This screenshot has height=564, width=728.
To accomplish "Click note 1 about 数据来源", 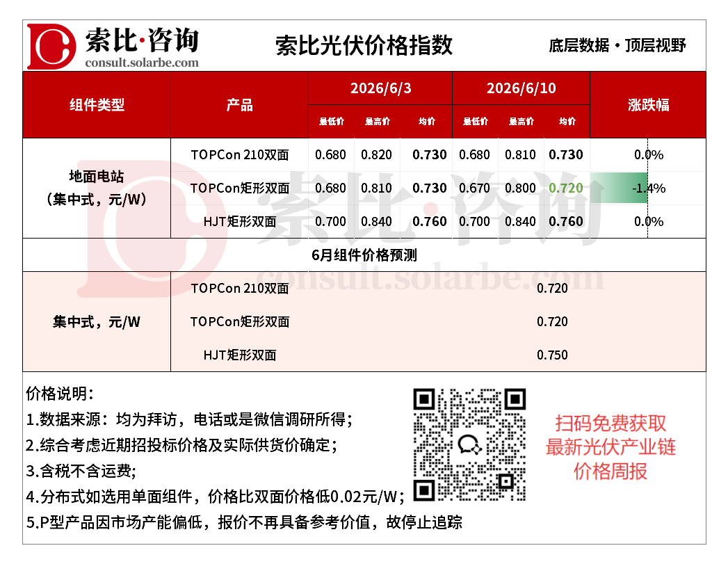I will (189, 419).
